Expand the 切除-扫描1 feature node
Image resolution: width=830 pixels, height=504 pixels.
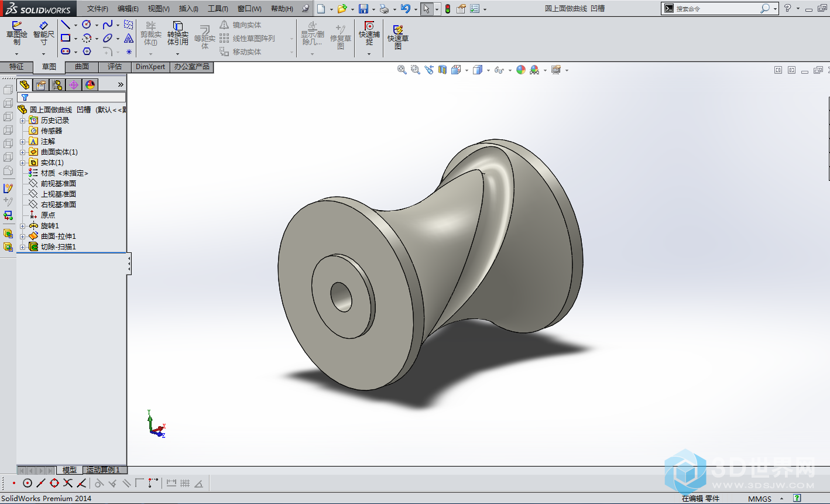point(23,247)
